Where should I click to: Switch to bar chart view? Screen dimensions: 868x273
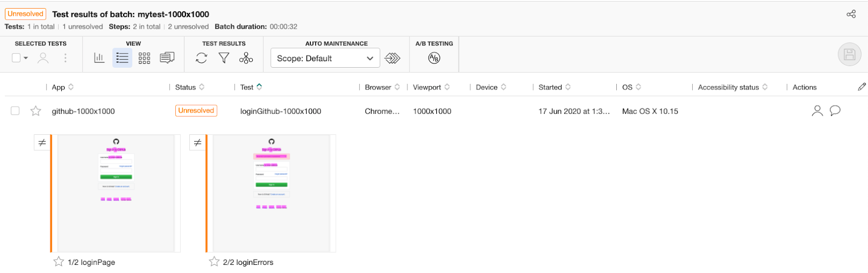[99, 58]
